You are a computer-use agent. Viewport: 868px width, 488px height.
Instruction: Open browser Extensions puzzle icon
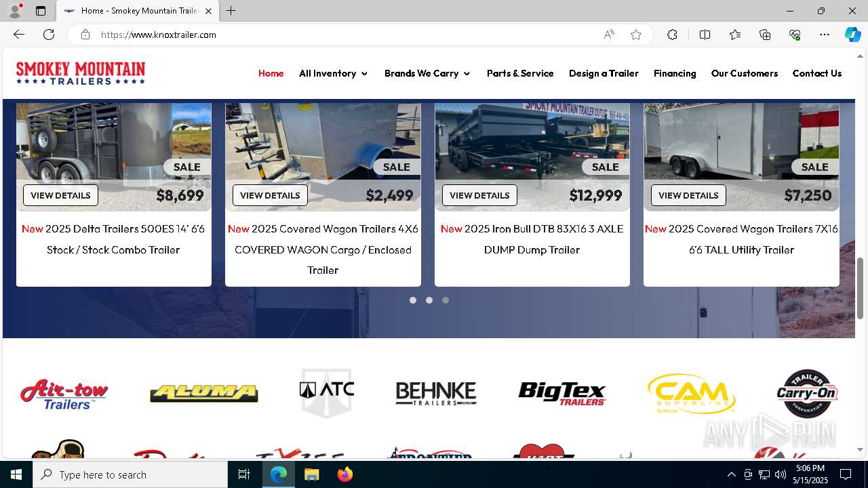coord(672,35)
